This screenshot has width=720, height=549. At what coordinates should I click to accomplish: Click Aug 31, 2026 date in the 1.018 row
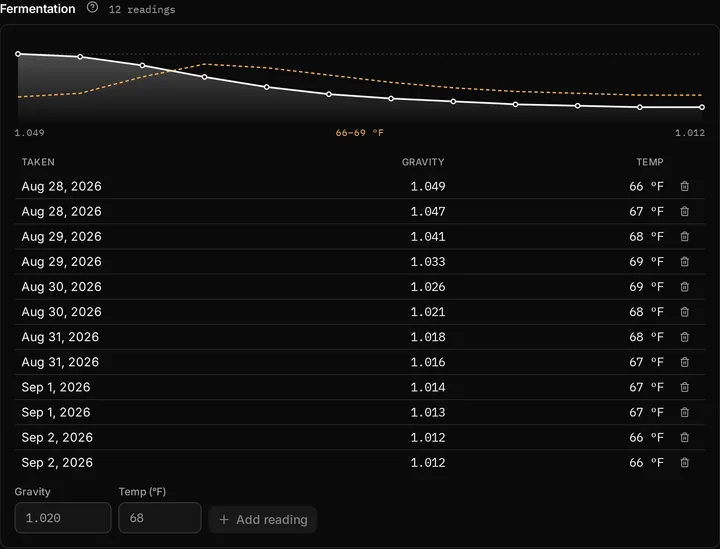click(60, 337)
